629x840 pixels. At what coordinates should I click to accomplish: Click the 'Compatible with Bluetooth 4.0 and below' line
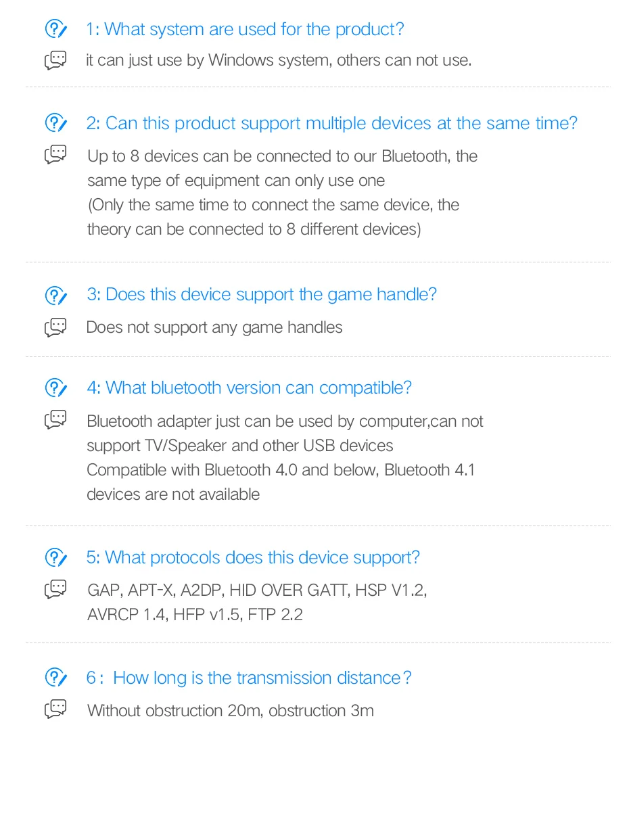click(281, 470)
